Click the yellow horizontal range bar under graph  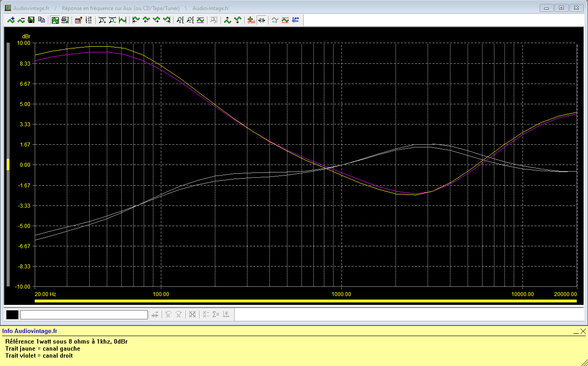[305, 301]
